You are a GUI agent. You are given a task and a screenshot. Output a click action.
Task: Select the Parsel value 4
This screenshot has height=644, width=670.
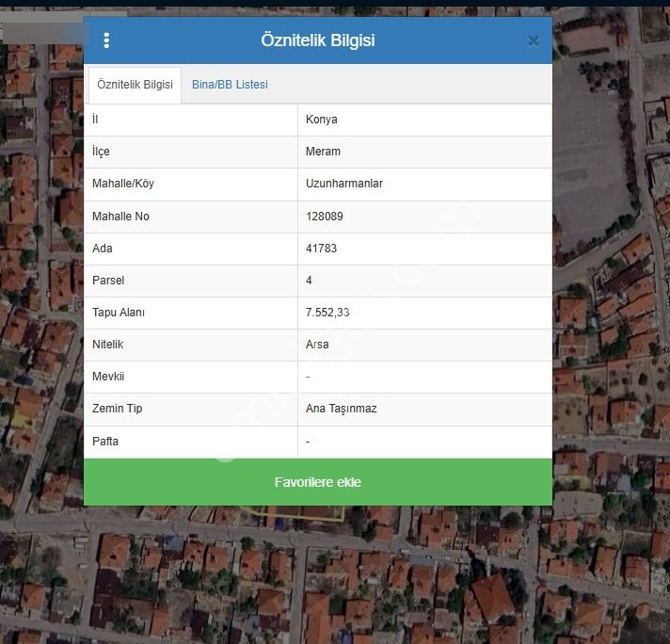tap(310, 281)
